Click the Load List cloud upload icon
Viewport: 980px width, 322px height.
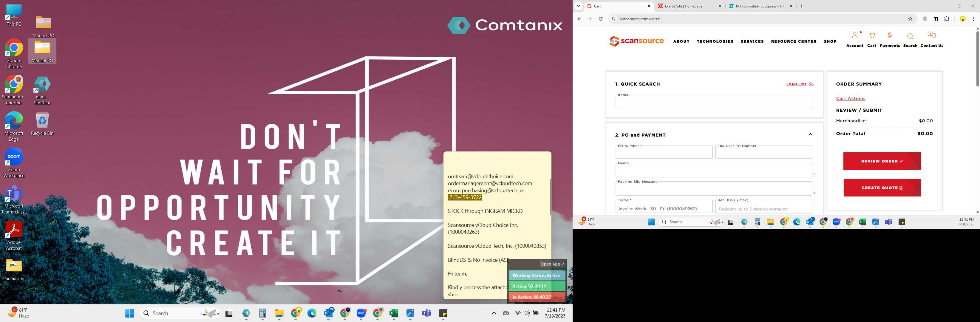coord(811,84)
